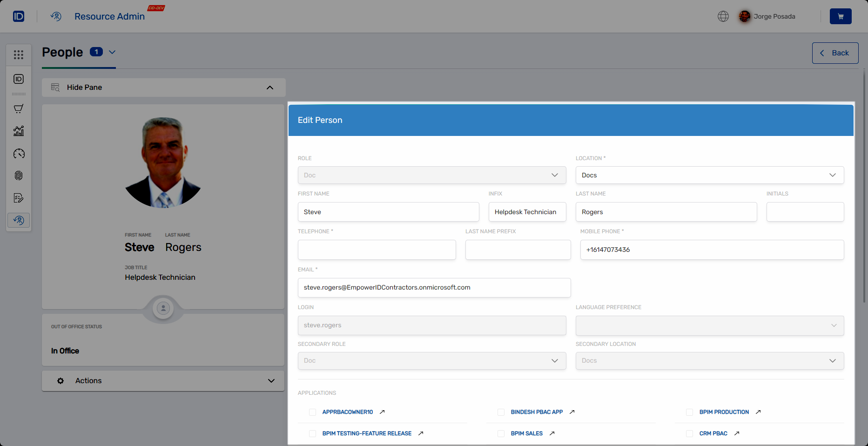Open the apps grid icon in sidebar
This screenshot has width=868, height=446.
pyautogui.click(x=19, y=55)
